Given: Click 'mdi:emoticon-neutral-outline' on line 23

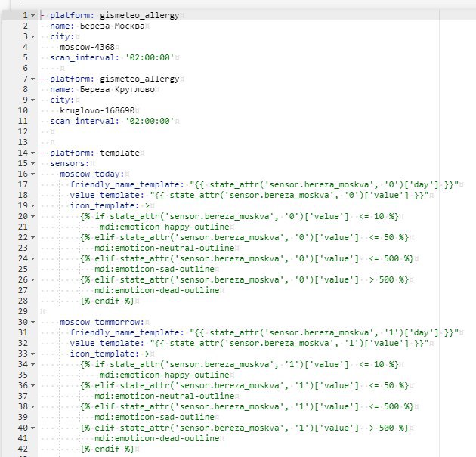Looking at the screenshot, I should [165, 248].
